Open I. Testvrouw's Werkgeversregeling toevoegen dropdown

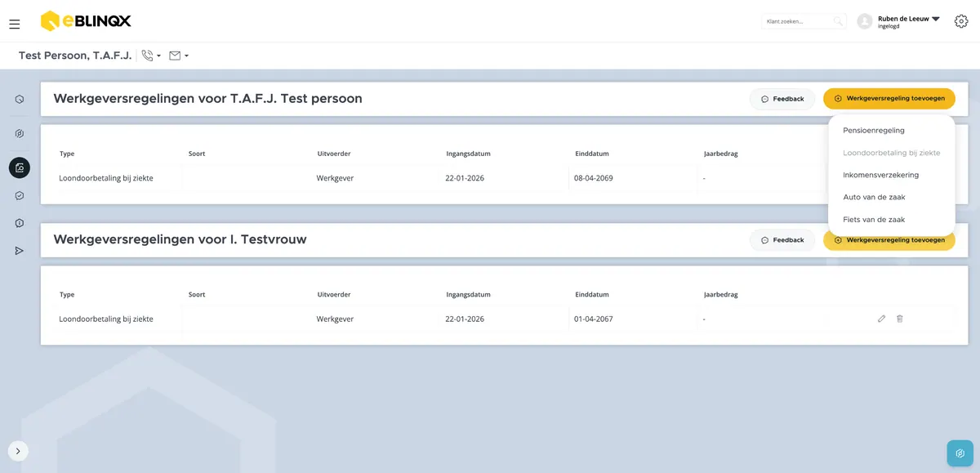[x=889, y=240]
